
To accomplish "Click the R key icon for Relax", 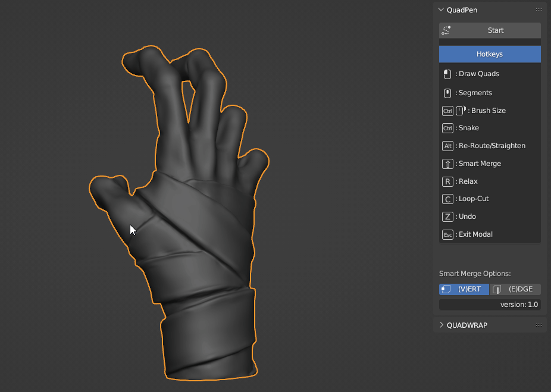I will click(x=447, y=181).
